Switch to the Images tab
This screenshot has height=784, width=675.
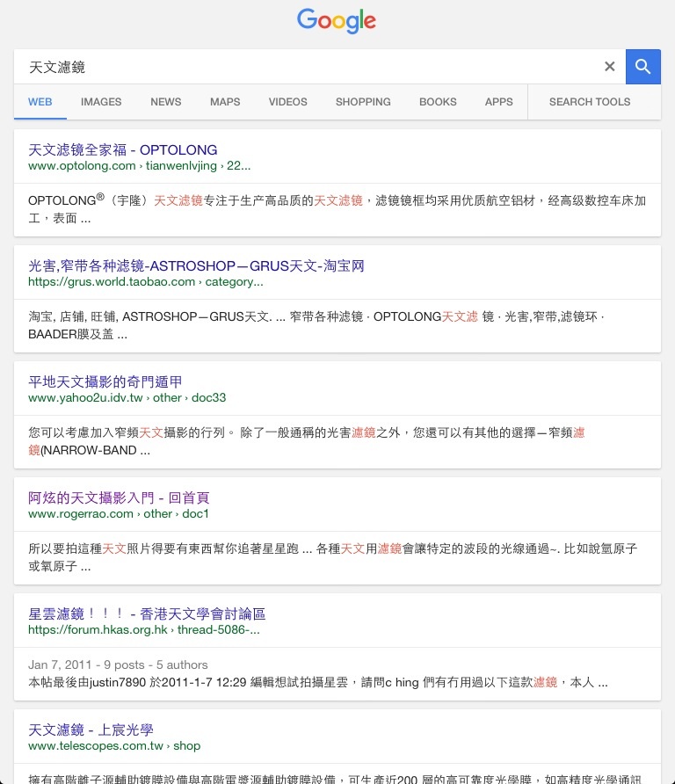(101, 102)
